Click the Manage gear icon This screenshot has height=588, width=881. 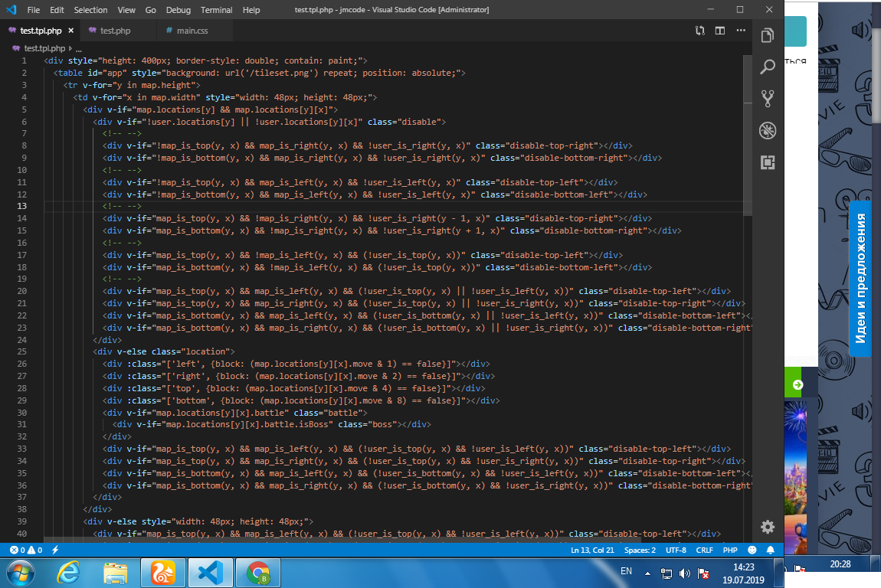click(767, 527)
